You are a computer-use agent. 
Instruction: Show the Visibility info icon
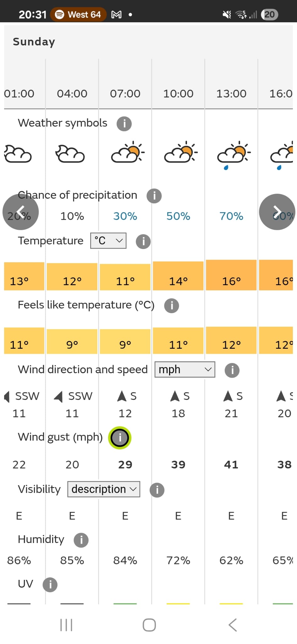tap(157, 490)
